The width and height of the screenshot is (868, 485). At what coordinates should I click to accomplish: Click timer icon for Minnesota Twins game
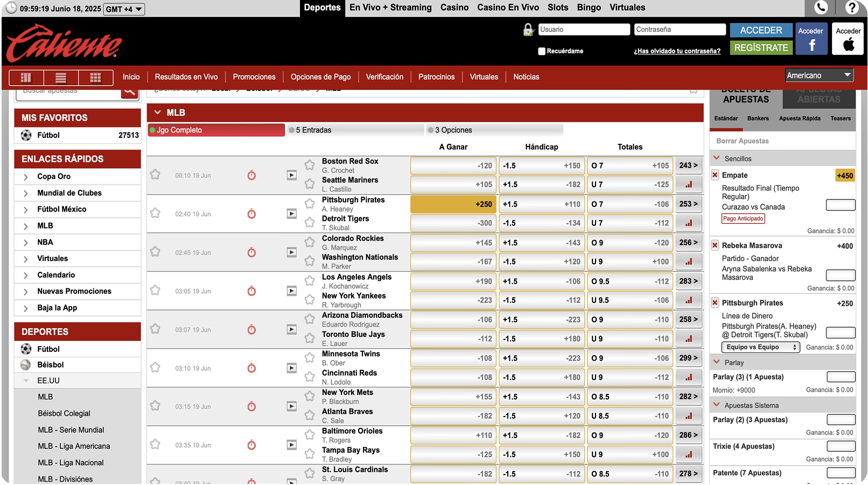(251, 368)
